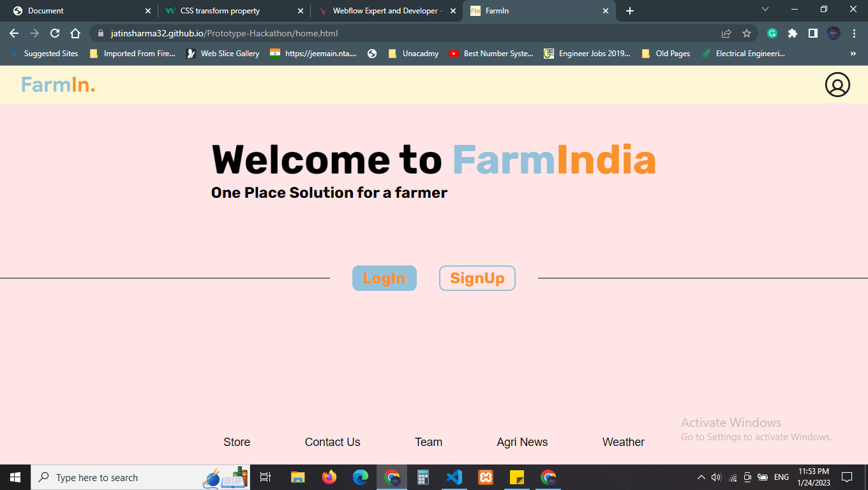Image resolution: width=868 pixels, height=490 pixels.
Task: Open Calculator from taskbar
Action: [423, 477]
